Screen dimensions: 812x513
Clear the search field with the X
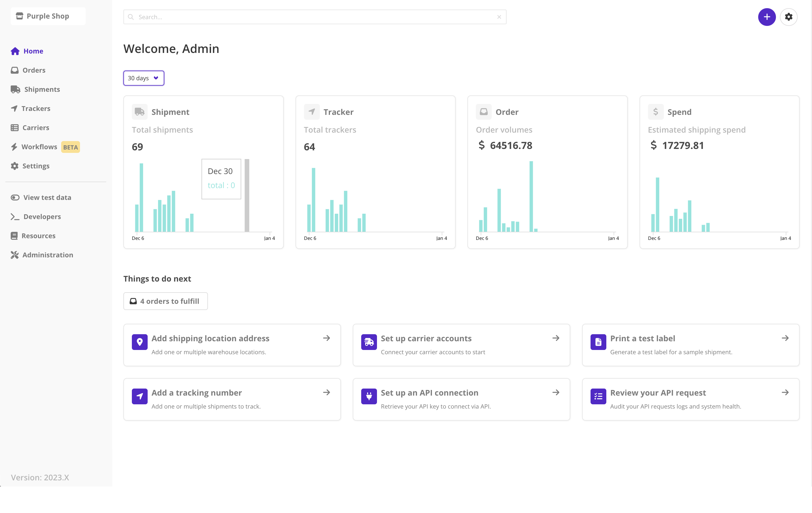click(499, 17)
